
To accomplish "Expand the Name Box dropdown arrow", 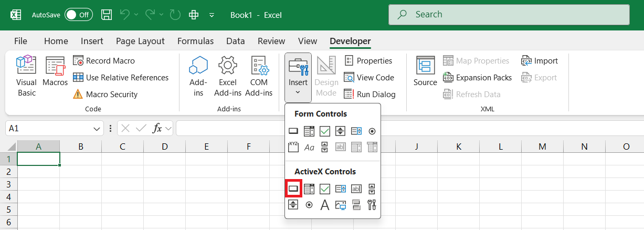I will tap(98, 129).
